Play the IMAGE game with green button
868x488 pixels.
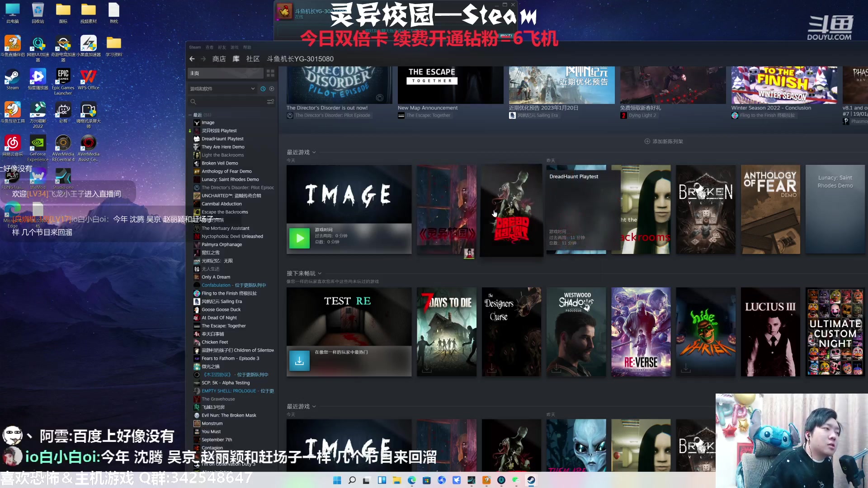pyautogui.click(x=300, y=238)
